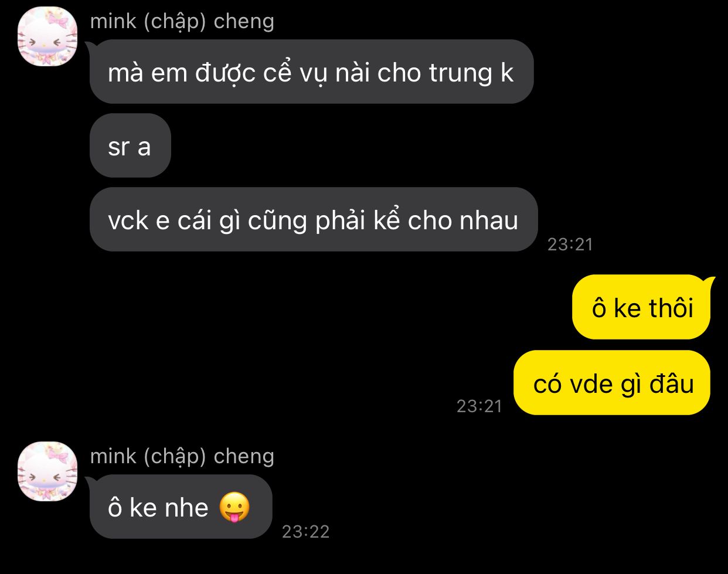Viewport: 728px width, 574px height.
Task: Select the 'sr a' message bubble
Action: [x=130, y=145]
